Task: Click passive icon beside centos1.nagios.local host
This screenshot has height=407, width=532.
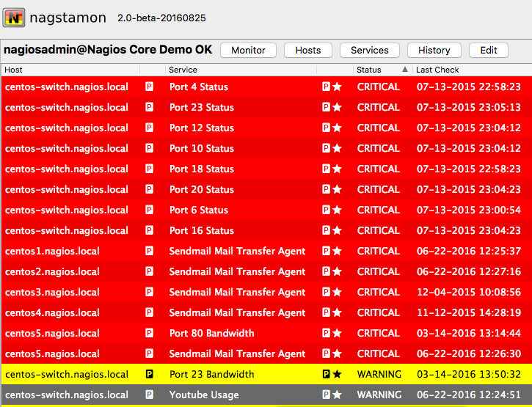Action: click(x=149, y=251)
